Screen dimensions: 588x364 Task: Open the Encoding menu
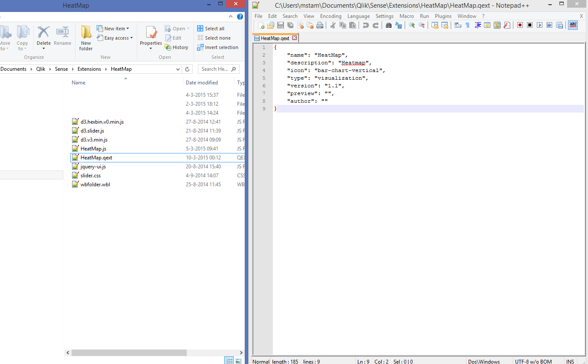[x=331, y=16]
